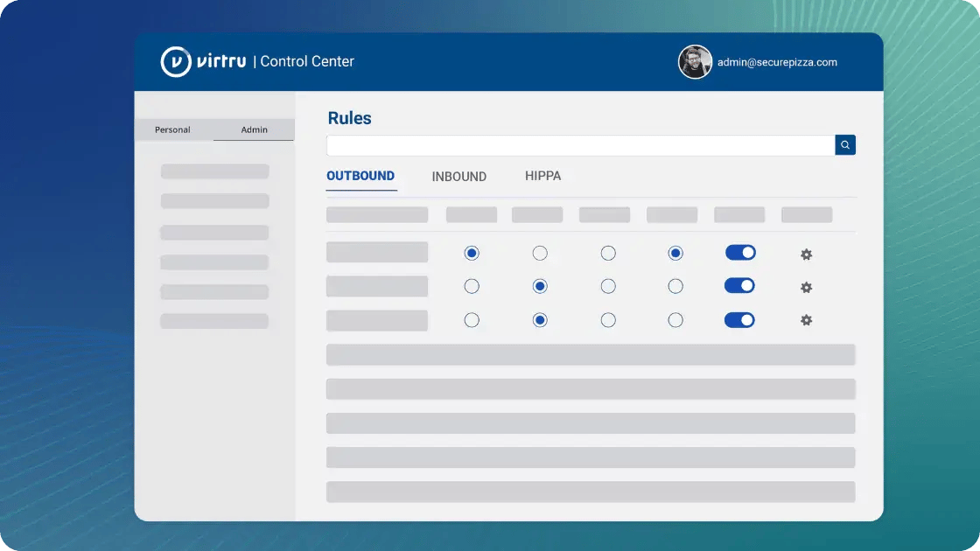This screenshot has height=551, width=980.
Task: Open the HIPPA tab
Action: 542,176
